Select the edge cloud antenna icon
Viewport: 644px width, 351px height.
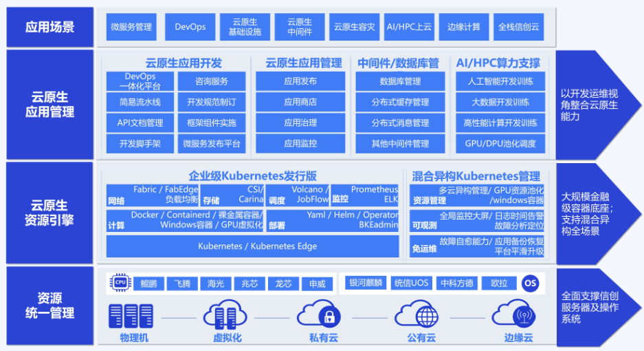point(514,315)
